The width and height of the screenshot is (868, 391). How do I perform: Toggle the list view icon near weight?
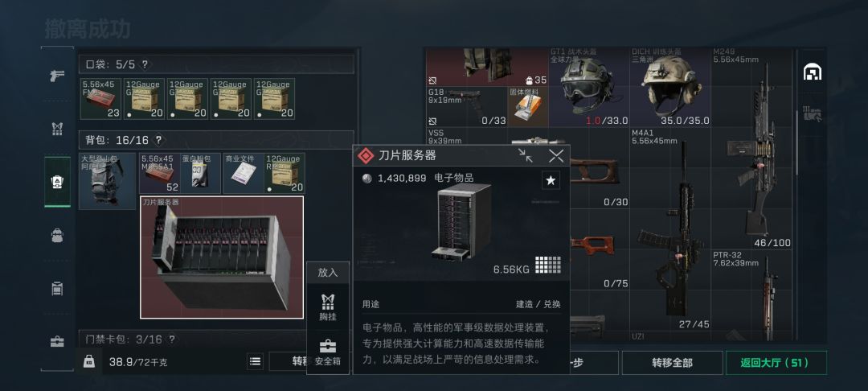tap(255, 362)
